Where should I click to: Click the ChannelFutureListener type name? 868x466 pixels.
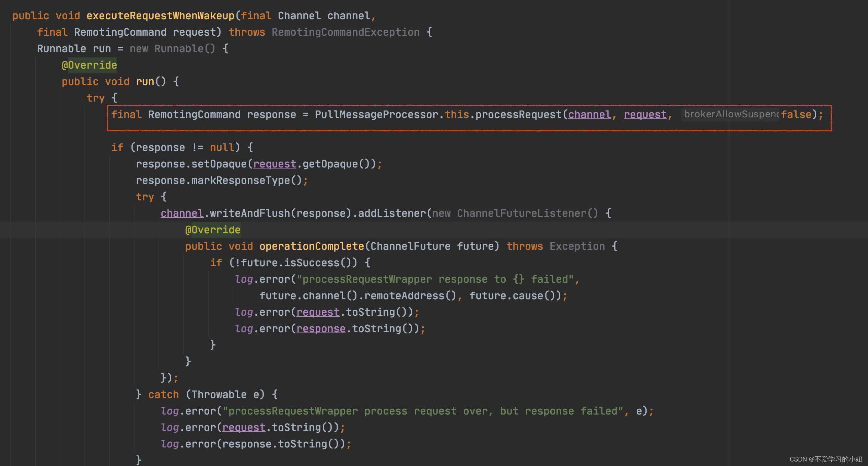(521, 213)
